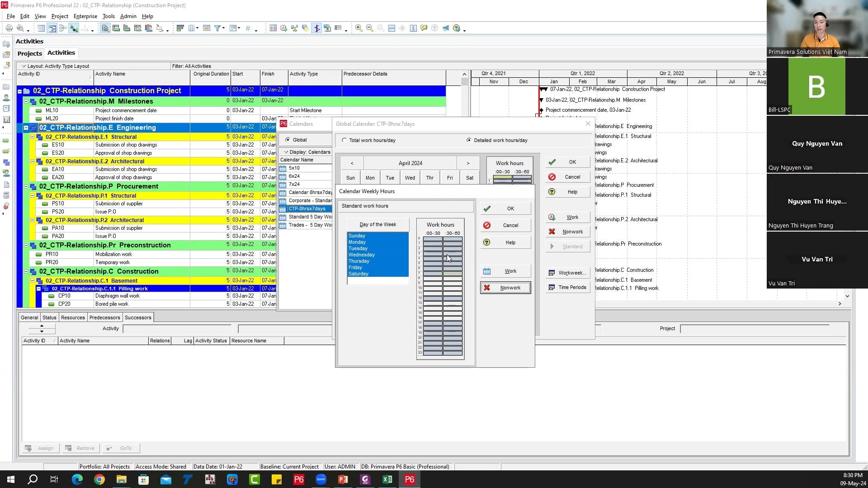Select the 5x10 calendar in the list
The width and height of the screenshot is (868, 488).
click(x=294, y=168)
